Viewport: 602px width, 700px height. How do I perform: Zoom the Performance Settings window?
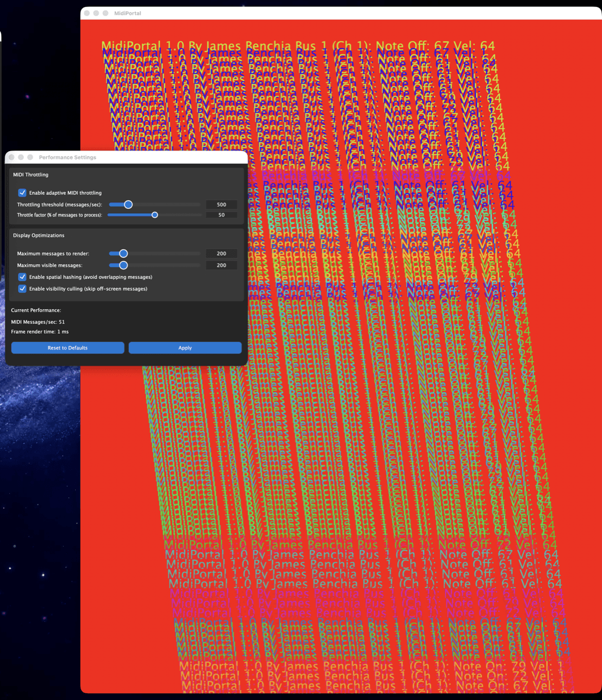(30, 157)
